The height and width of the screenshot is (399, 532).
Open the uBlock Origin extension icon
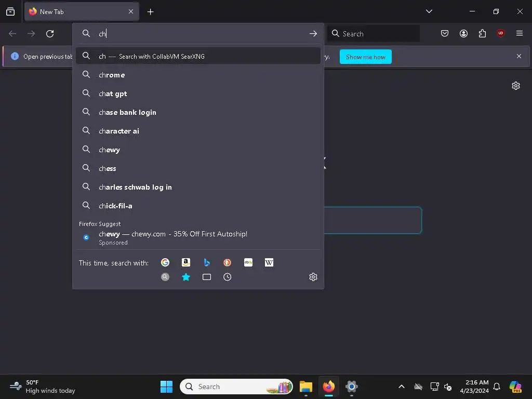point(500,33)
